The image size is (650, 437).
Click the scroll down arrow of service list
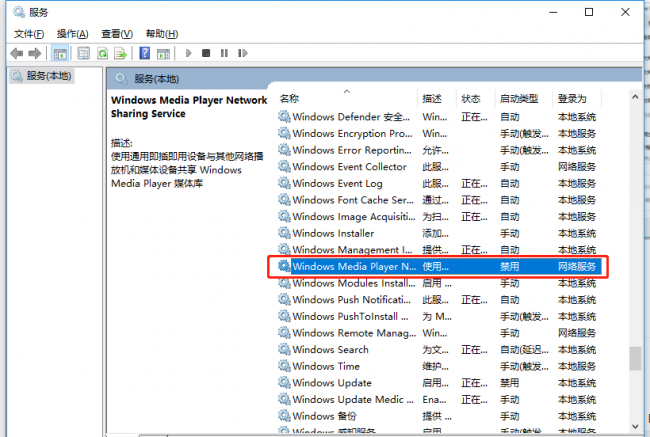point(635,426)
